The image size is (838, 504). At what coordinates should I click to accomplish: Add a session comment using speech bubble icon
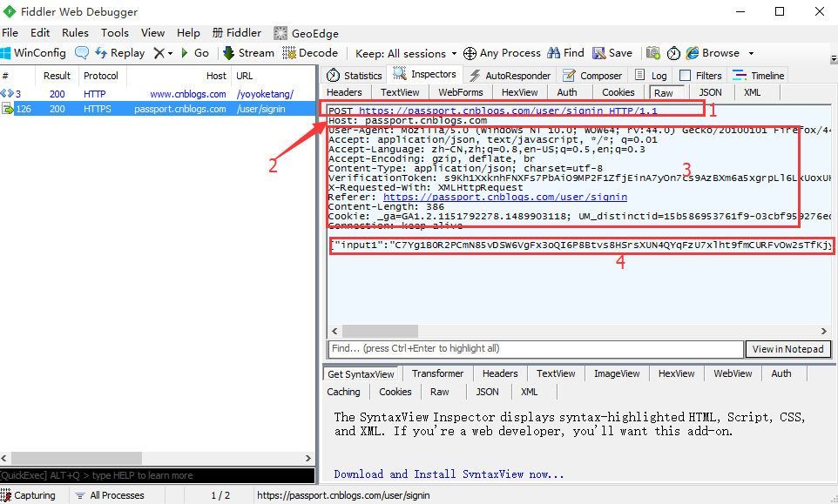point(81,52)
